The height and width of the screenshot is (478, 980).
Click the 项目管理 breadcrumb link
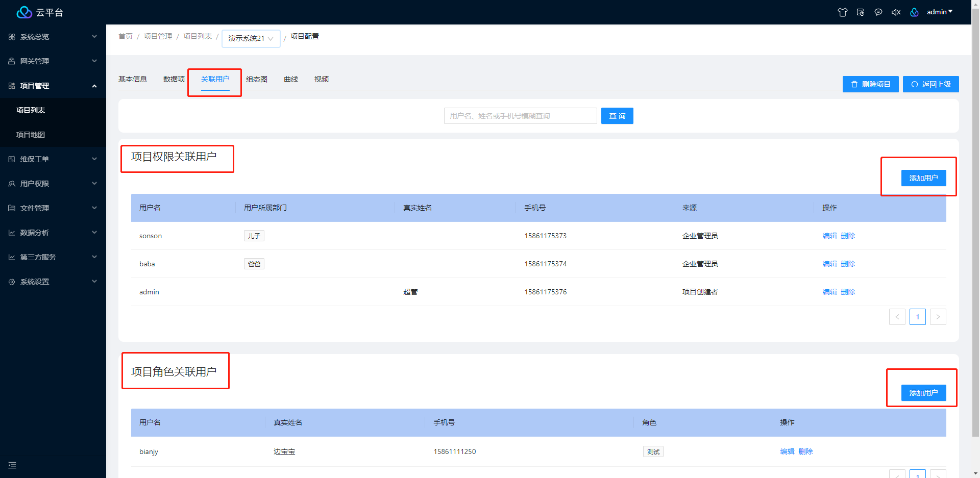(158, 36)
